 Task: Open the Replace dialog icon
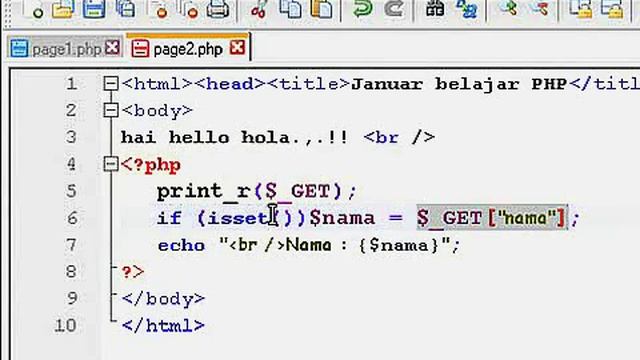point(467,8)
